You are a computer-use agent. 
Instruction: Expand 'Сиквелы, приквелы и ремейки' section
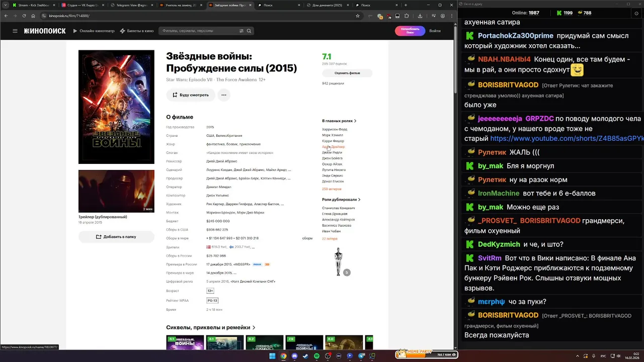[211, 327]
